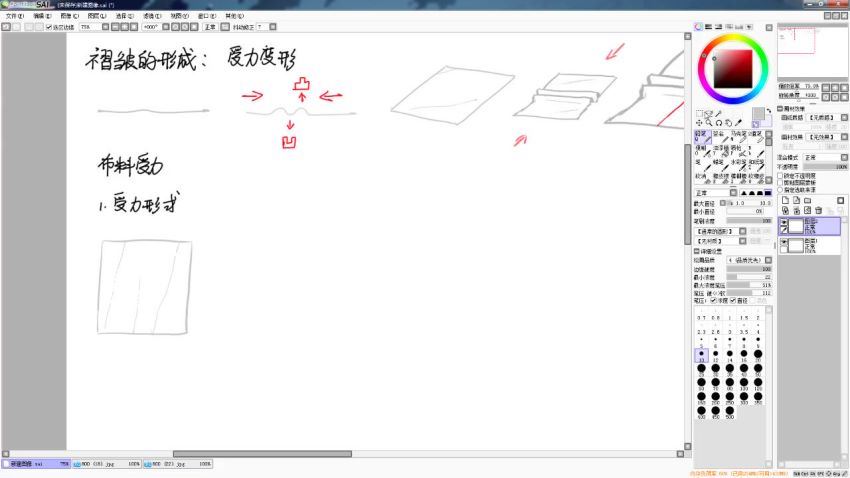Select the magic wand tool

[718, 114]
